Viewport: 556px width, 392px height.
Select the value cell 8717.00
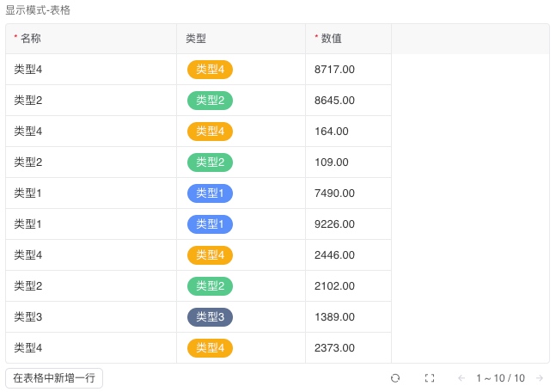(335, 70)
